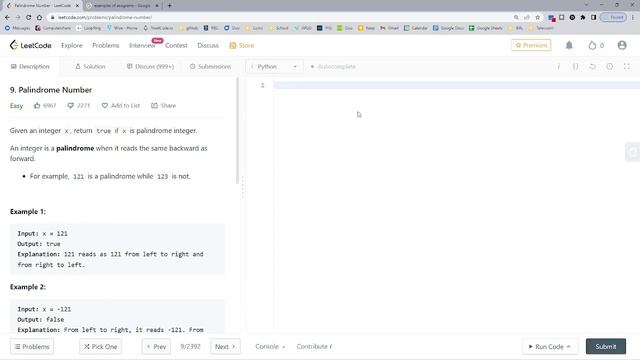Click into code editor line 1

(x=456, y=85)
